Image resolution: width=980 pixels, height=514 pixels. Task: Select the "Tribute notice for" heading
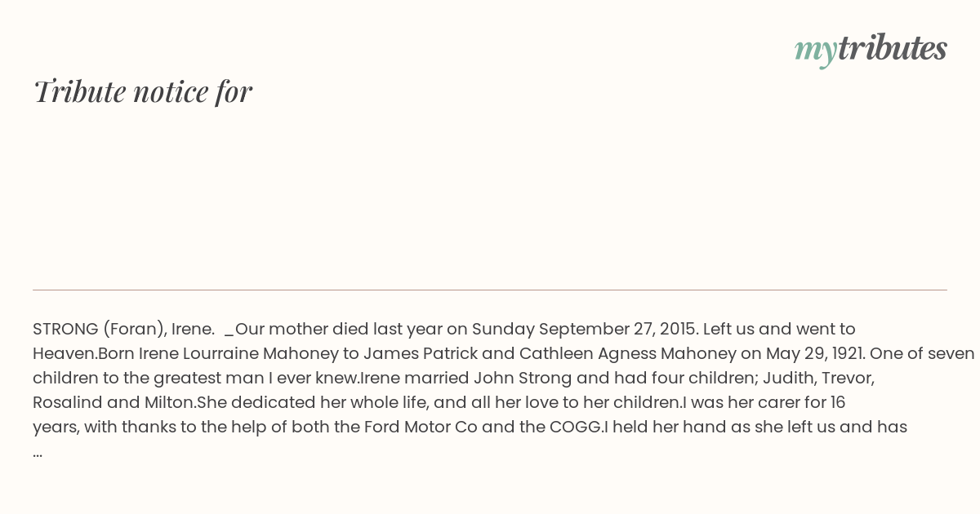142,91
